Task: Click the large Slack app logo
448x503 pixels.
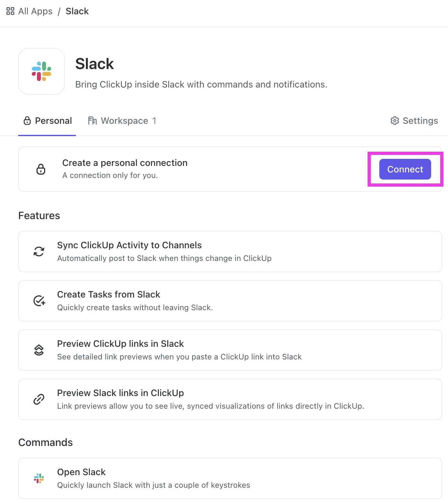Action: coord(41,71)
